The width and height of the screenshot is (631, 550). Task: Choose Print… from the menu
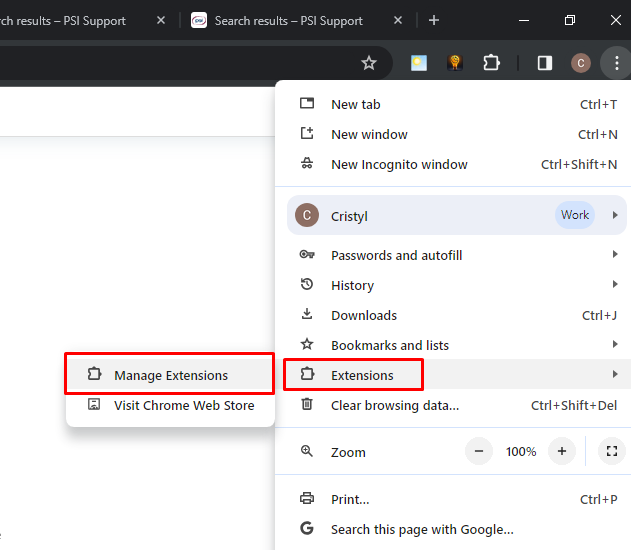point(453,499)
